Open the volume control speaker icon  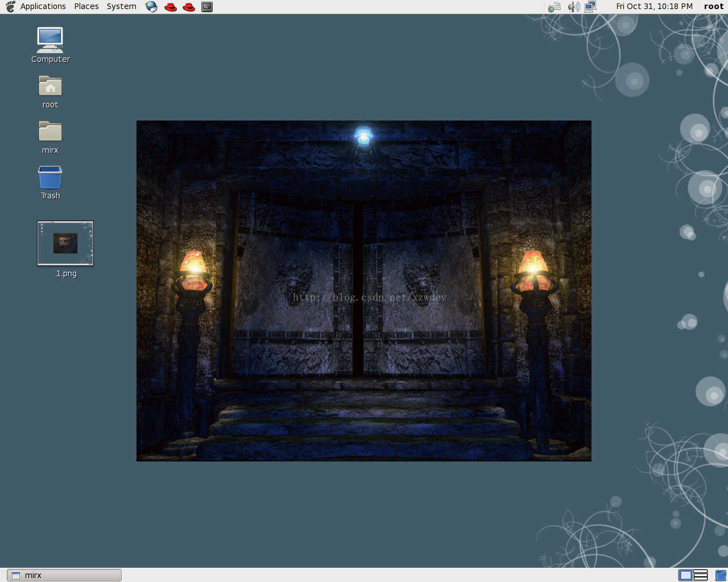pos(574,7)
